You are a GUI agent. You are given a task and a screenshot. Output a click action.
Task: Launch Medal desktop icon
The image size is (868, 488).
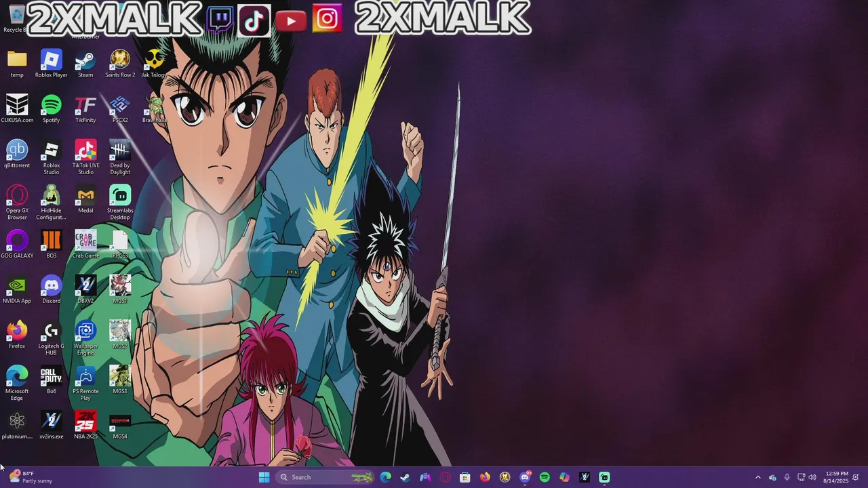(x=85, y=199)
